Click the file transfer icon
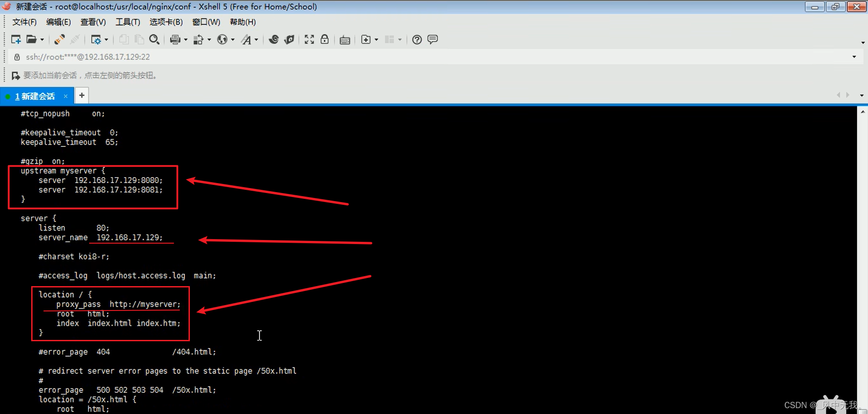Image resolution: width=868 pixels, height=414 pixels. tap(198, 40)
